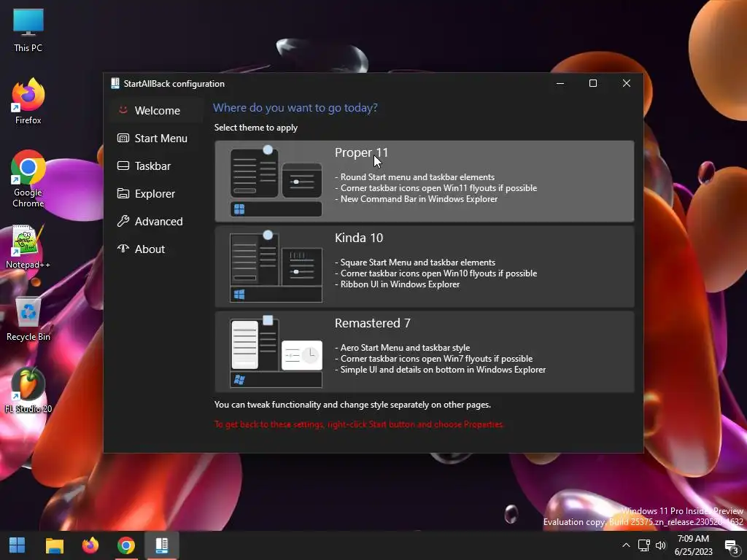Image resolution: width=747 pixels, height=560 pixels.
Task: Apply the Kinda 10 theme
Action: 424,266
